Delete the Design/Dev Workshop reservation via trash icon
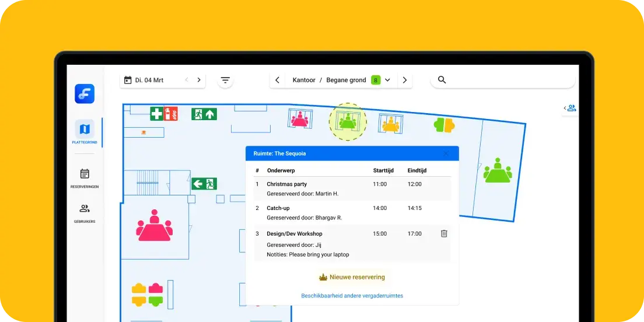Viewport: 644px width, 322px height. tap(444, 233)
